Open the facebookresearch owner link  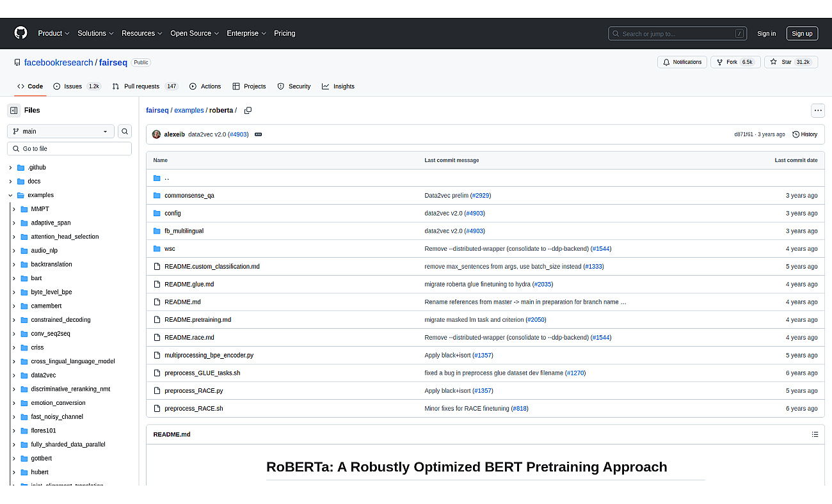(x=59, y=63)
